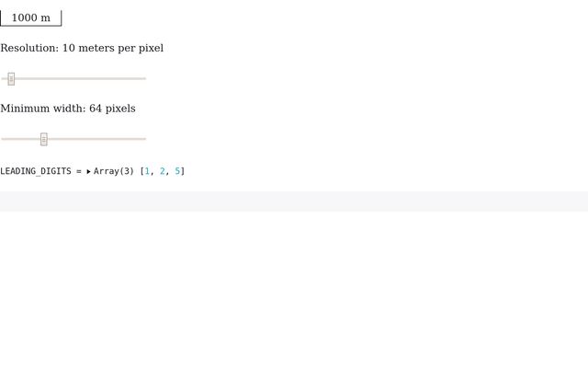Viewport: 588px width, 368px height.
Task: Click right end of Resolution slider track
Action: point(143,79)
